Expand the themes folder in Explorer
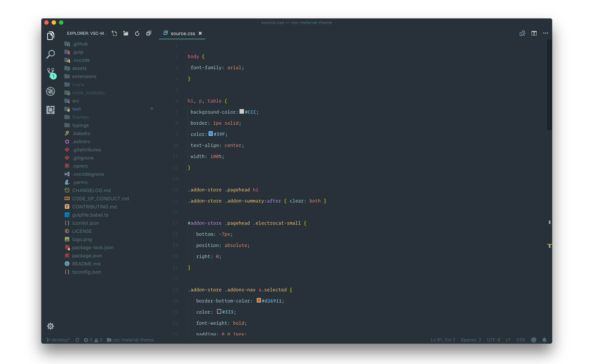This screenshot has width=594, height=364. (x=81, y=117)
